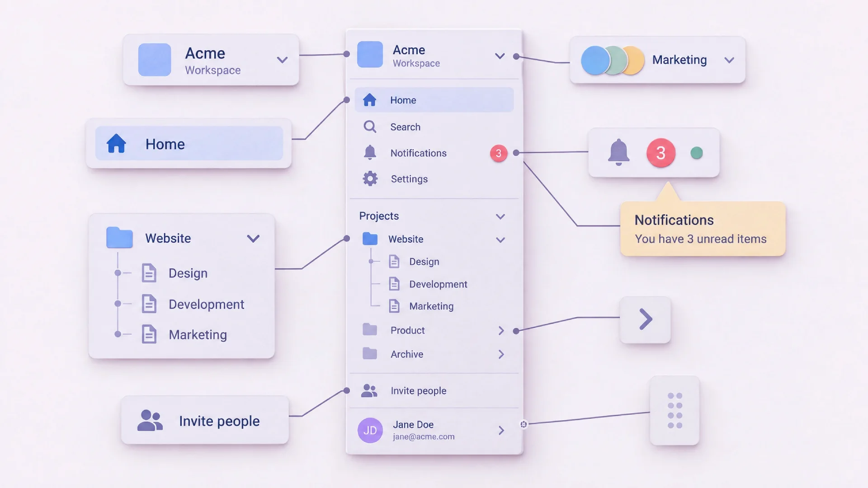Click Acme logo in left workspace card
Screen dimensions: 868x488
[x=155, y=60]
